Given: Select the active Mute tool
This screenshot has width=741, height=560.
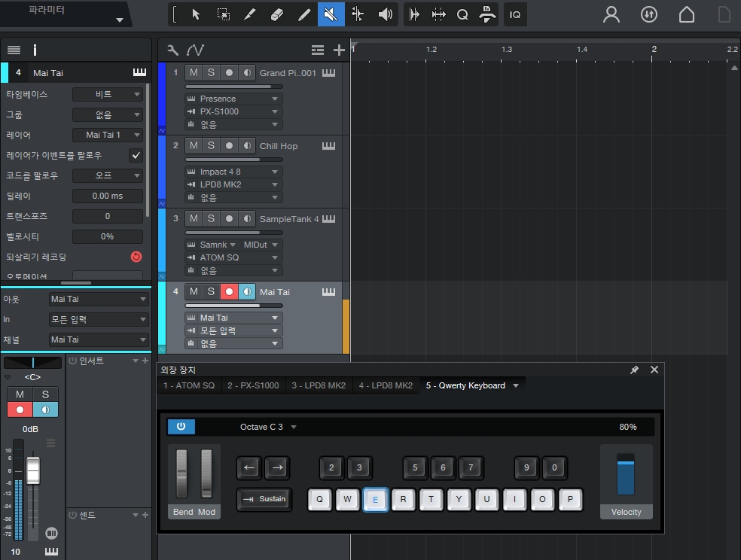Looking at the screenshot, I should click(x=331, y=14).
